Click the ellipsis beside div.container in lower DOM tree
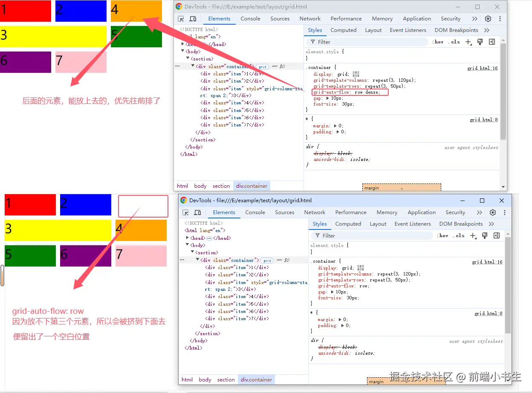 (182, 260)
